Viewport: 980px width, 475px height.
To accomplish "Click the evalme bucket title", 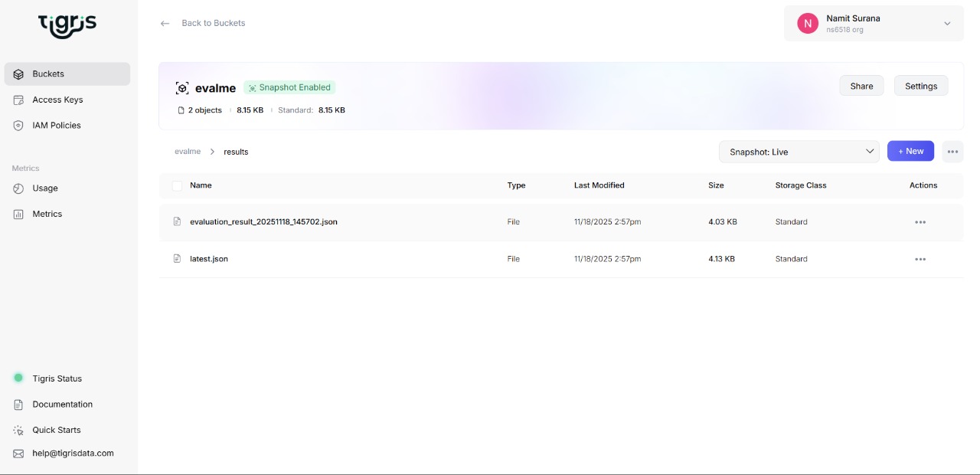I will pos(215,88).
